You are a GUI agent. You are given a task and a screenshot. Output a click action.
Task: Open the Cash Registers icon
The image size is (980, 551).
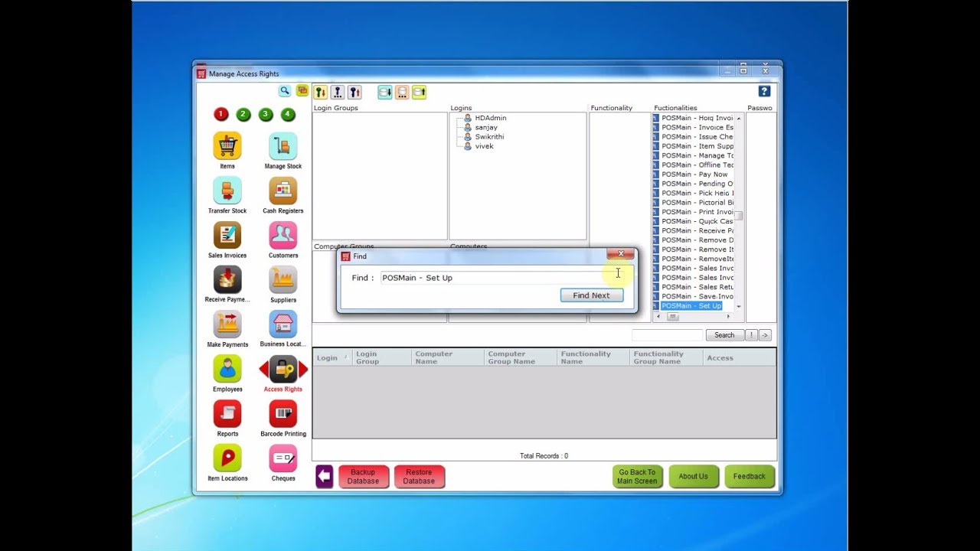click(x=283, y=190)
